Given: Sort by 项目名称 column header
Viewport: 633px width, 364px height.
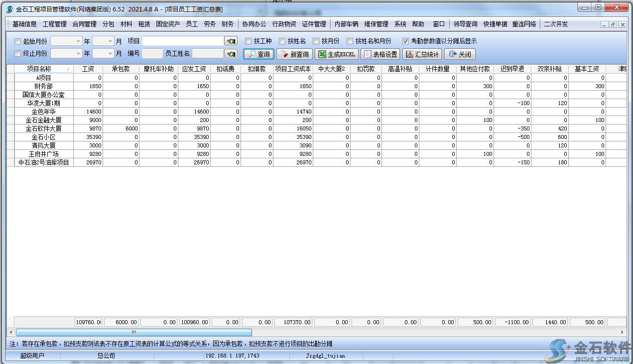Looking at the screenshot, I should coord(39,69).
